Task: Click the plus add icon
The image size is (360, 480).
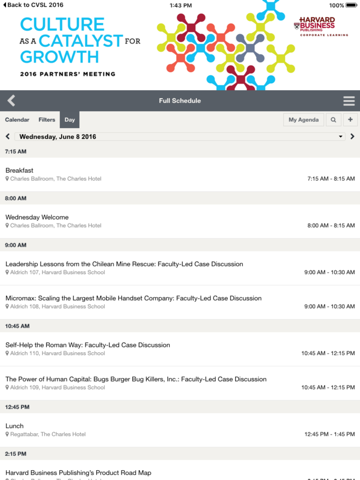Action: point(350,120)
